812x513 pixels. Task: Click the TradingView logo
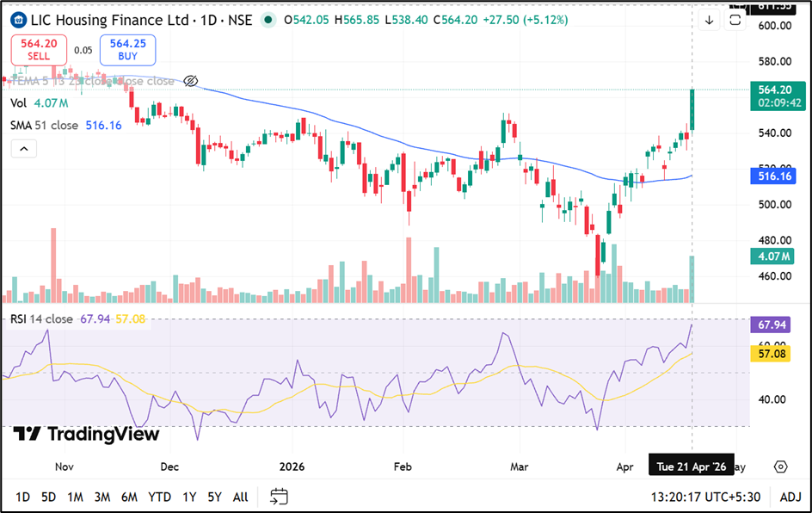coord(87,434)
